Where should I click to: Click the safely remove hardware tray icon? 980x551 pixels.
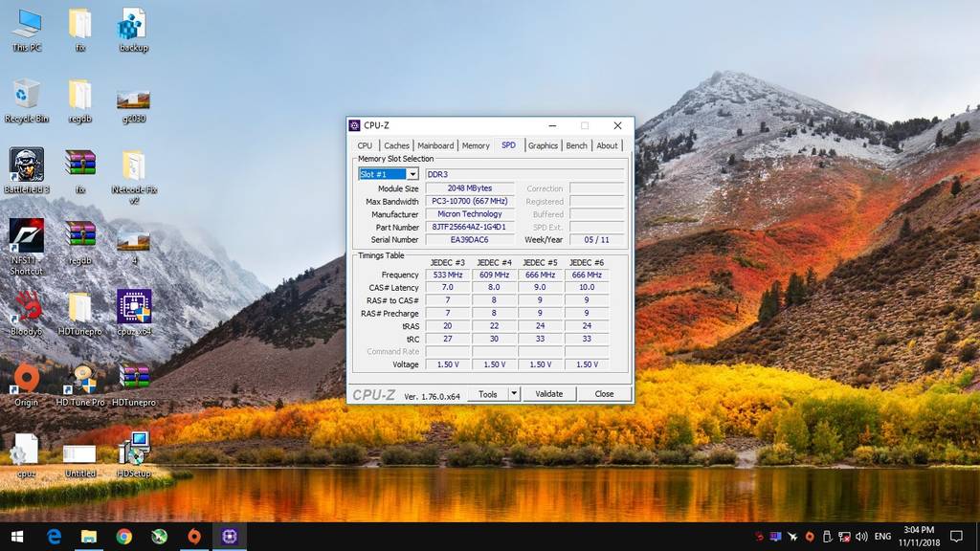pos(827,536)
